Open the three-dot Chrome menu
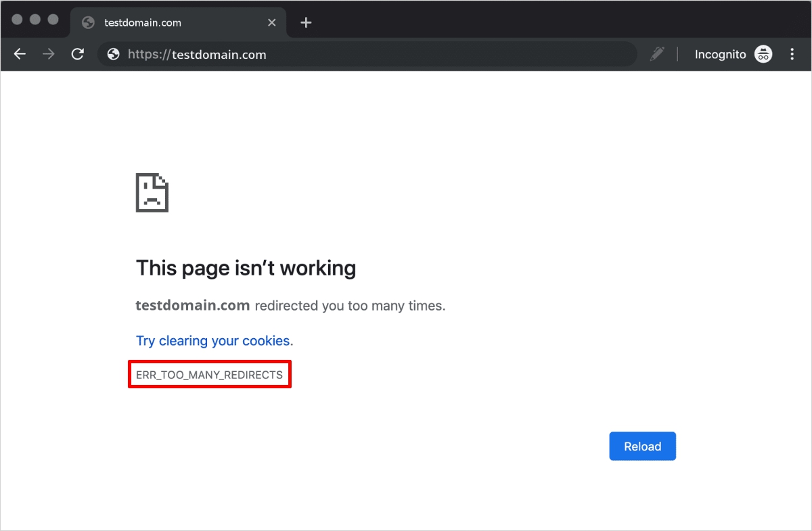 792,54
